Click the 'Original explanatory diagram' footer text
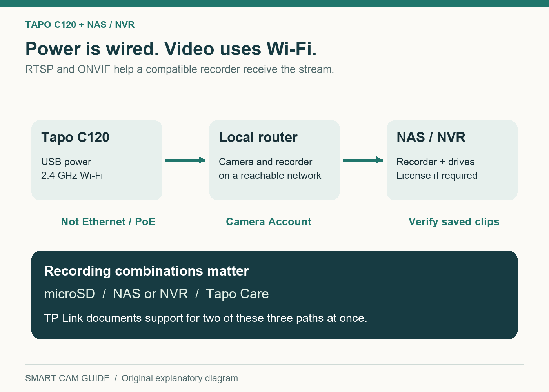This screenshot has width=549, height=392. (180, 379)
